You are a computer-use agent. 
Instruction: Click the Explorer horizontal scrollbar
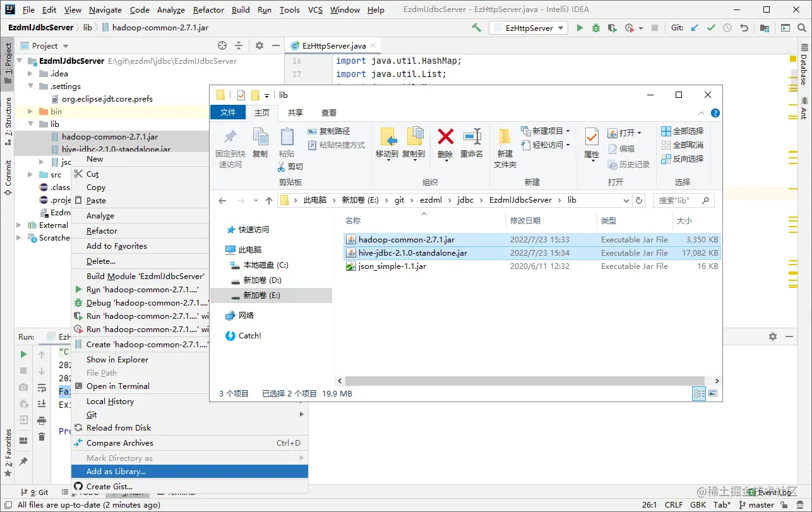tap(525, 381)
